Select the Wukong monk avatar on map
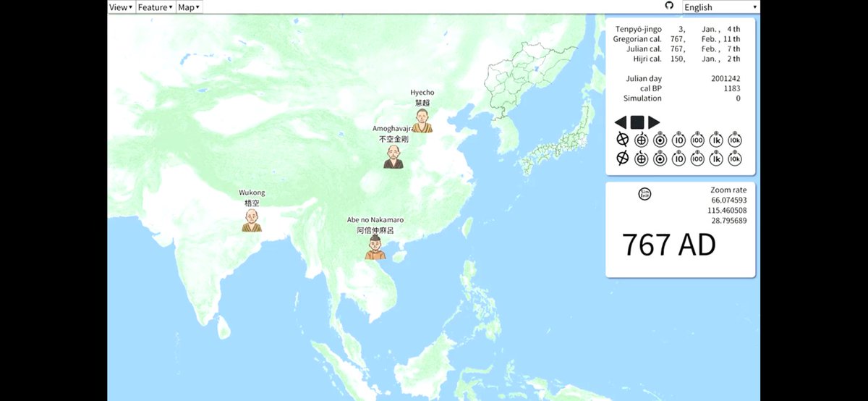The width and height of the screenshot is (868, 401). pos(252,220)
